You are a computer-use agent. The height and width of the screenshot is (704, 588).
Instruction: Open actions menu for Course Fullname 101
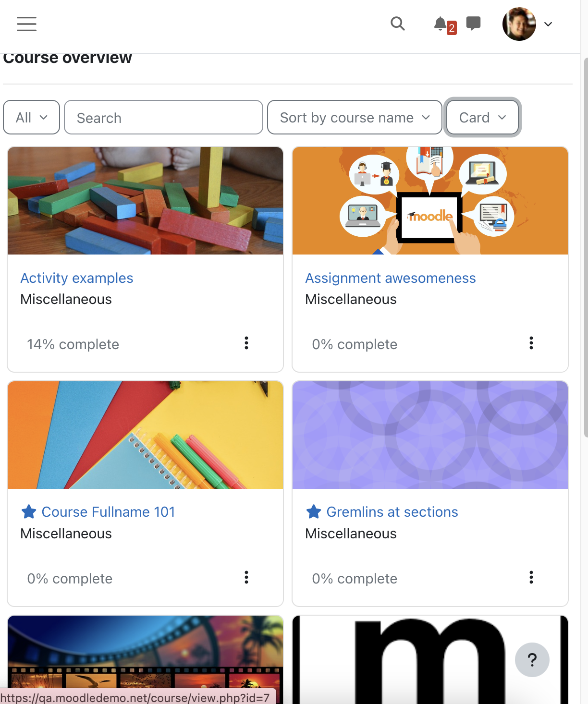(246, 577)
